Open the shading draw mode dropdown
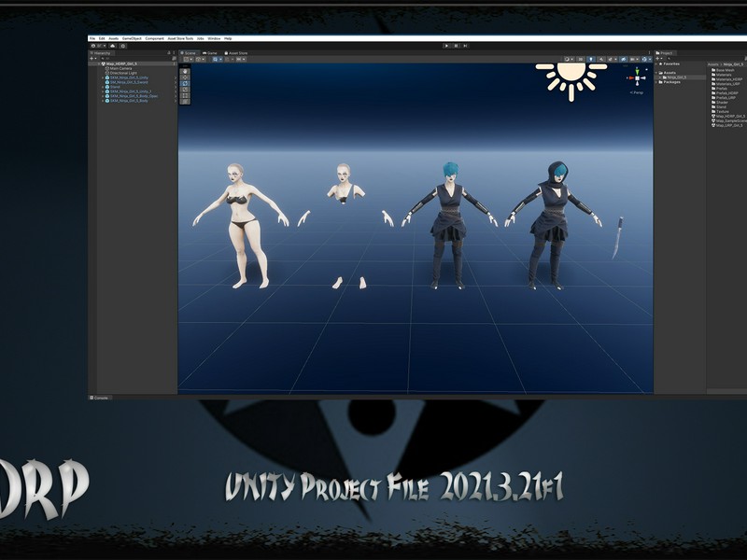Image resolution: width=747 pixels, height=560 pixels. pos(569,60)
